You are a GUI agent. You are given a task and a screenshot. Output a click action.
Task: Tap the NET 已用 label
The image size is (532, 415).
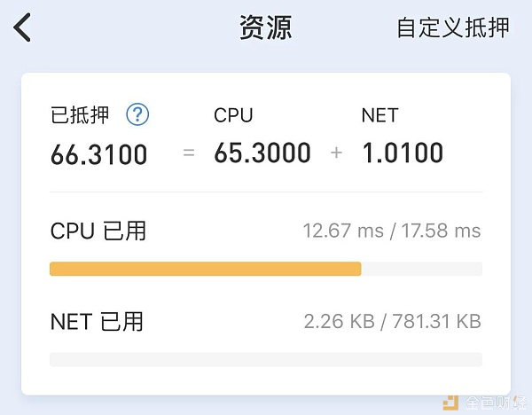click(97, 322)
